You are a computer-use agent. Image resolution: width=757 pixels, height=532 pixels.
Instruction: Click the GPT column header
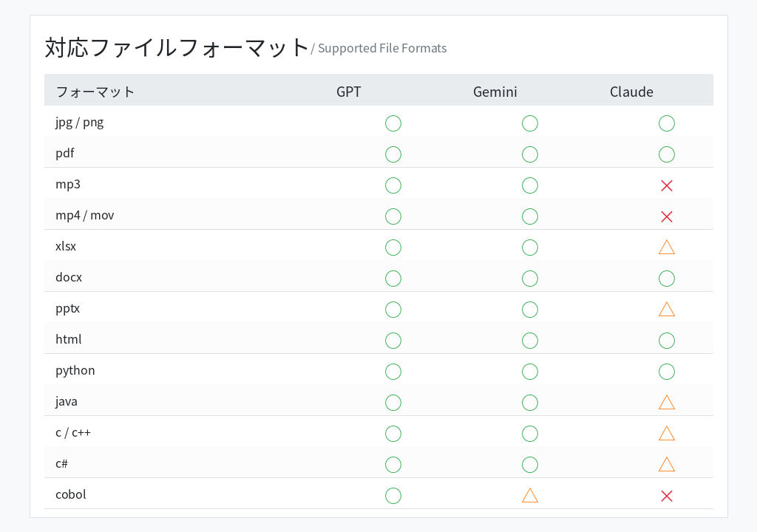point(349,92)
